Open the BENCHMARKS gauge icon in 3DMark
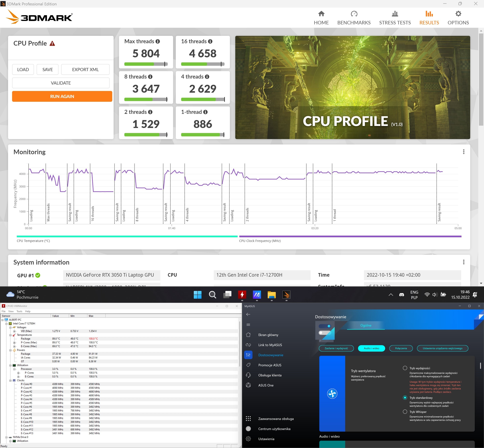This screenshot has height=448, width=484. [x=354, y=14]
